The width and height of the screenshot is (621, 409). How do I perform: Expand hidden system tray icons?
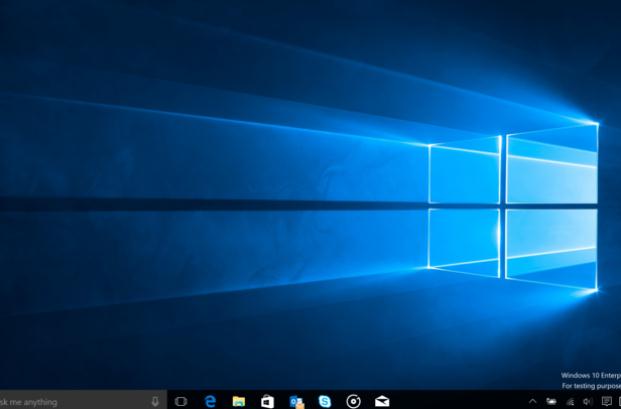point(533,401)
